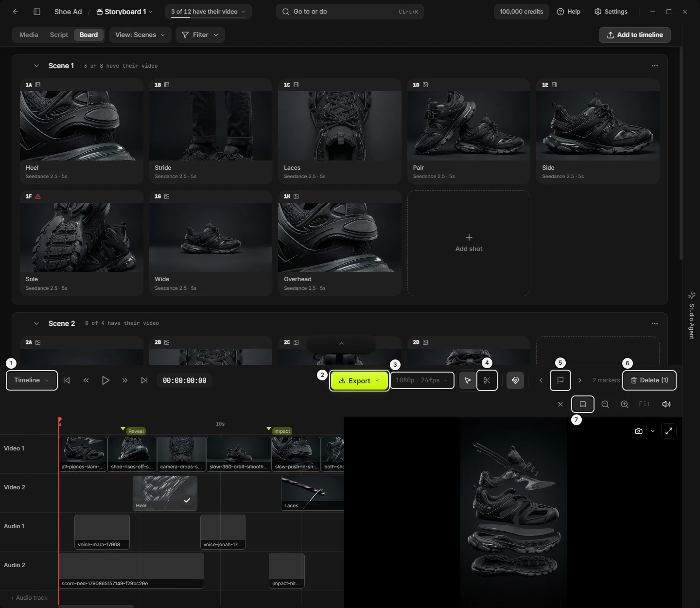Screen dimensions: 700x608
Task: Open the Studio Agent side panel
Action: (692, 316)
